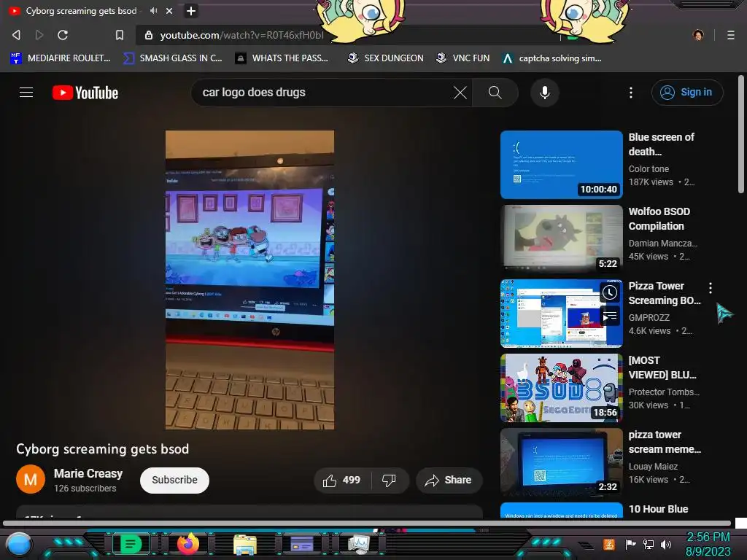This screenshot has height=560, width=747.
Task: Dislike this video
Action: (390, 480)
